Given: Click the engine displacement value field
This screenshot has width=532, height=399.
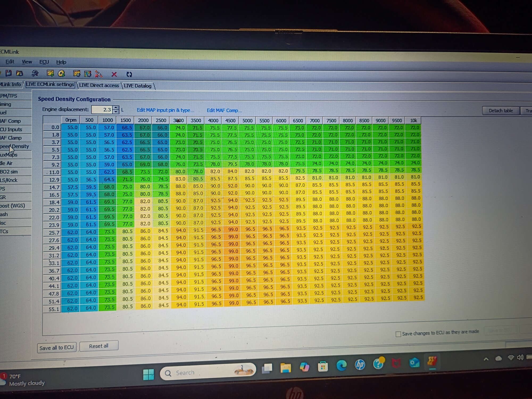Looking at the screenshot, I should point(102,110).
